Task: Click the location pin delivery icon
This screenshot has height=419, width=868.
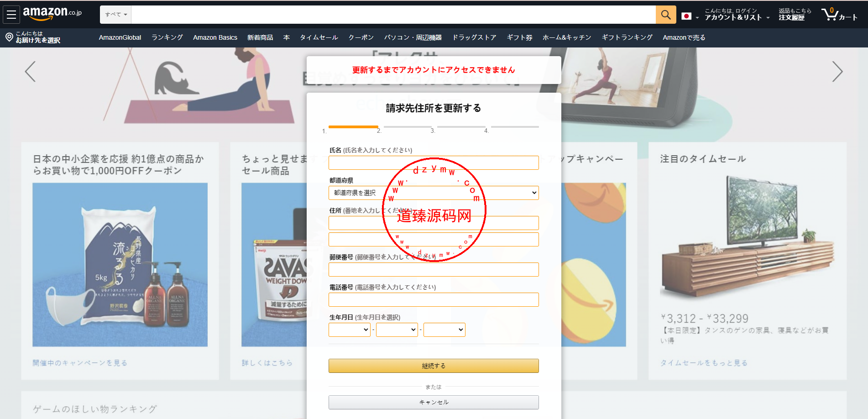Action: point(9,37)
